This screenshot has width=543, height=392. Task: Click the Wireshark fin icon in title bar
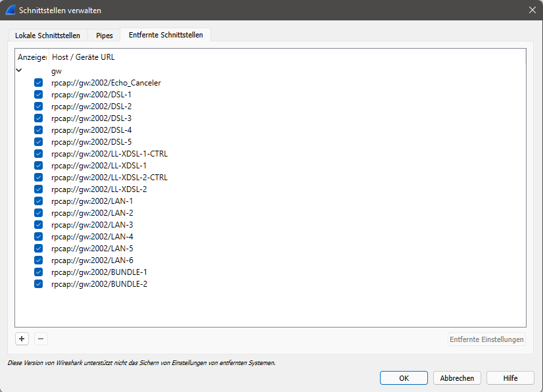11,10
